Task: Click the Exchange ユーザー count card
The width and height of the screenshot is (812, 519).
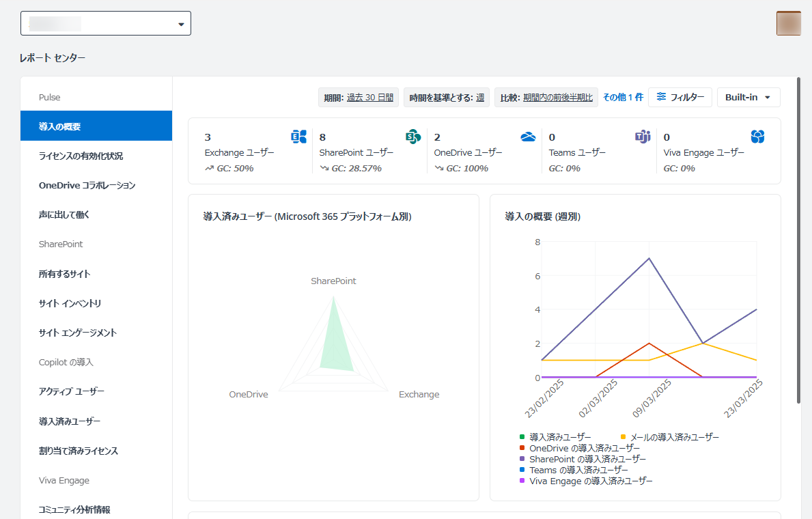Action: click(x=255, y=151)
